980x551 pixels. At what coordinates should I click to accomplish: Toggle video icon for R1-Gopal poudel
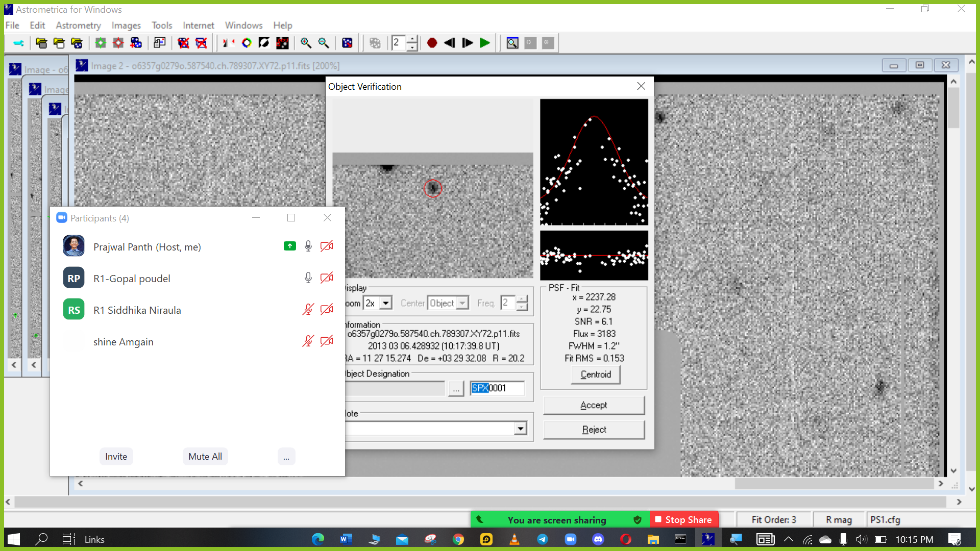(x=327, y=278)
